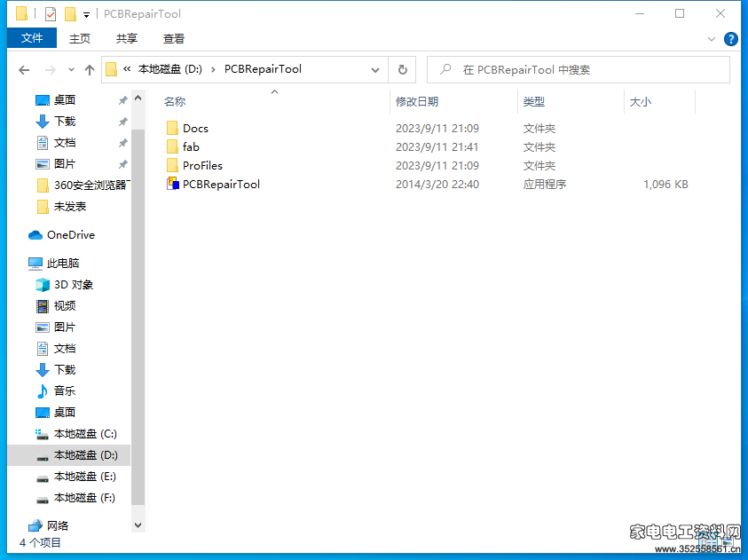The width and height of the screenshot is (748, 560).
Task: Click 本地磁盘 (D:) in the address bar
Action: (x=169, y=69)
